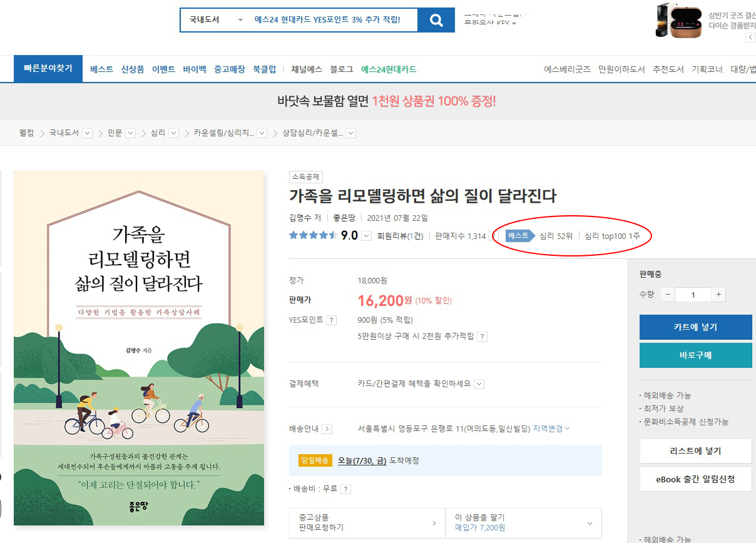Open the 예스24현대카드 menu item

pos(389,69)
